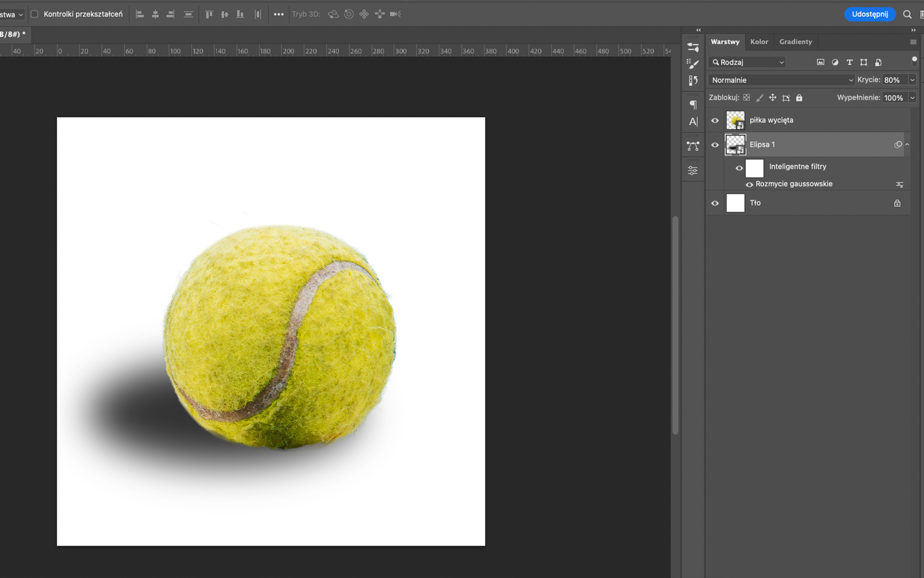This screenshot has height=578, width=924.
Task: Filter layers by type layers icon
Action: tap(849, 62)
